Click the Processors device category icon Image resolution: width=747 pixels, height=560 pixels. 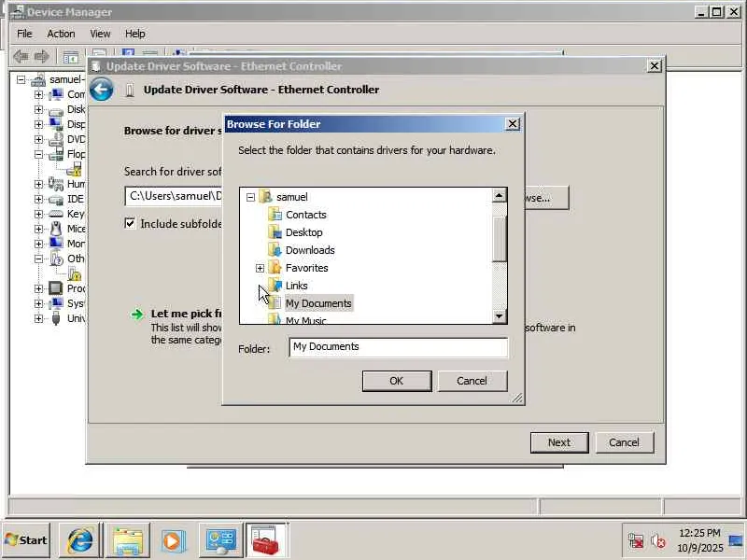56,288
